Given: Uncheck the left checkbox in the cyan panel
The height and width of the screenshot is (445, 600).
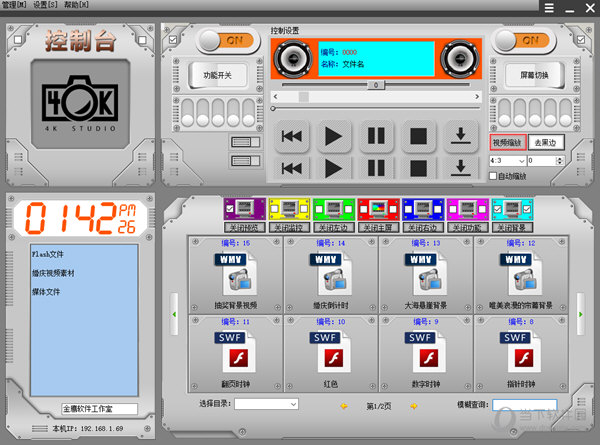Looking at the screenshot, I should tap(497, 209).
